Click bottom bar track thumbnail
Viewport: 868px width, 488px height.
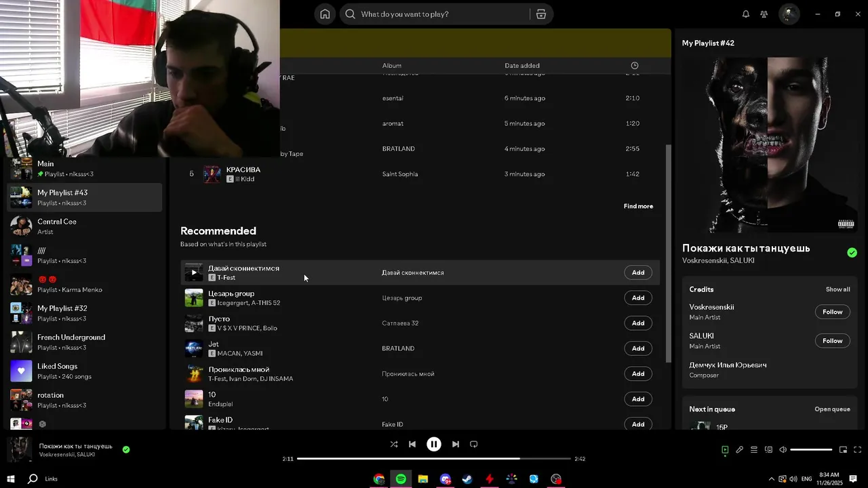click(x=19, y=449)
